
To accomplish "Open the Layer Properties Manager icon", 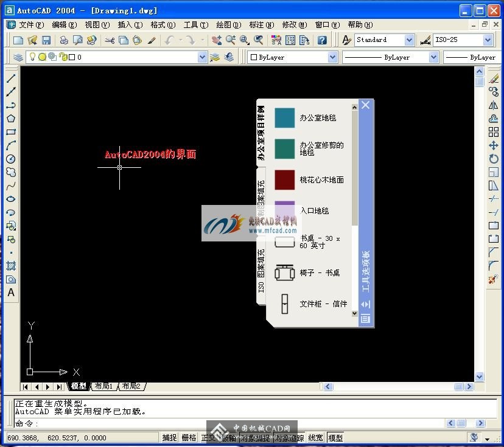I will pos(18,58).
